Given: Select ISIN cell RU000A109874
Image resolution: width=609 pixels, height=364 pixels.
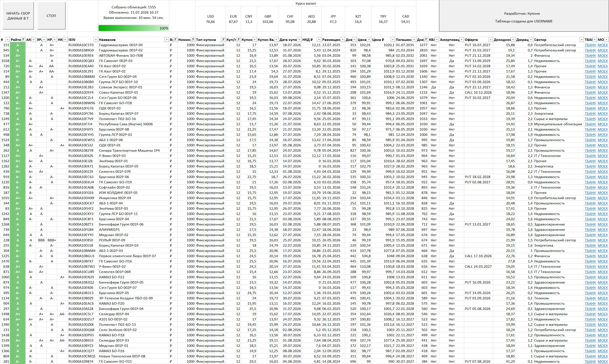Looking at the screenshot, I should click(83, 362).
